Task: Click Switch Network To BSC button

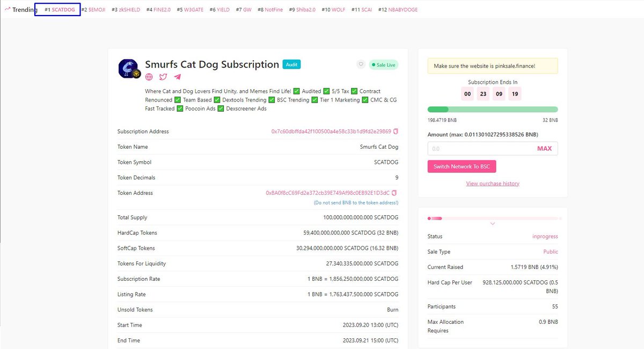Action: coord(462,166)
